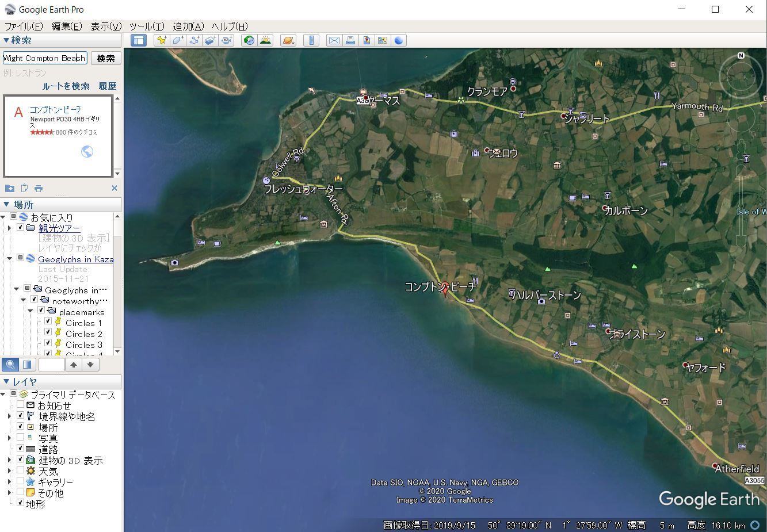The image size is (767, 532).
Task: Click the filter text field in Places panel
Action: click(x=51, y=365)
